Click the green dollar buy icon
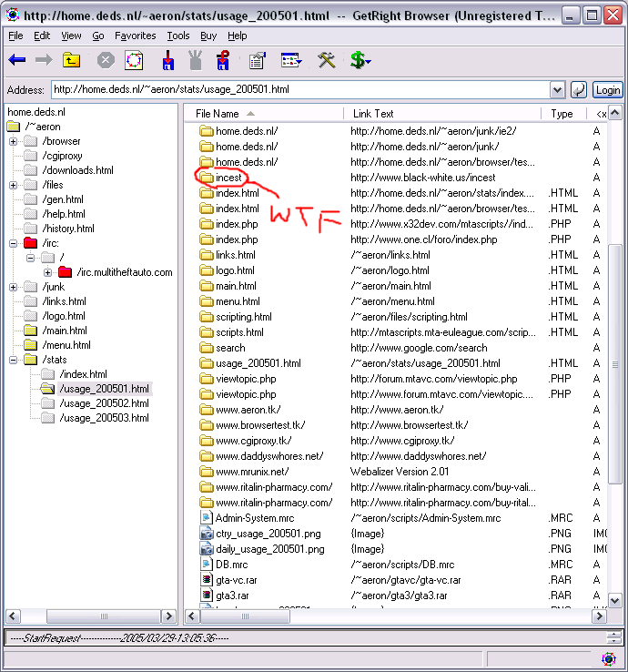This screenshot has width=628, height=672. tap(358, 60)
